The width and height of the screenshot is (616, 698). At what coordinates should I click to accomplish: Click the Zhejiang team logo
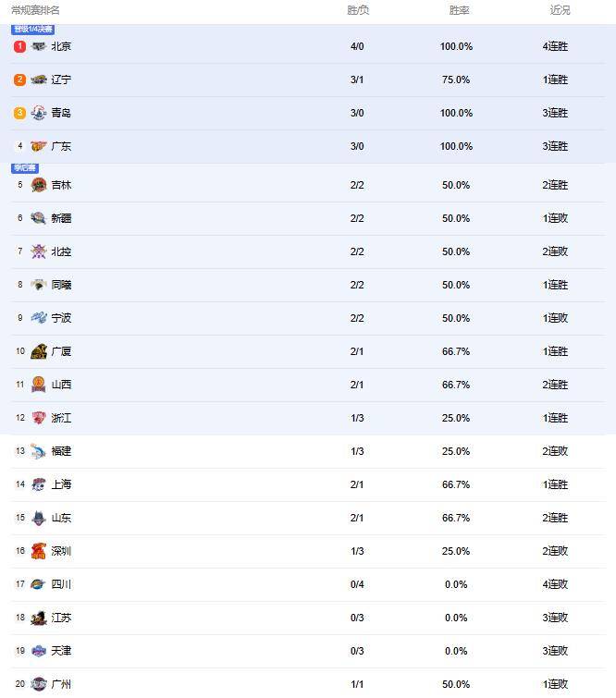pos(38,418)
